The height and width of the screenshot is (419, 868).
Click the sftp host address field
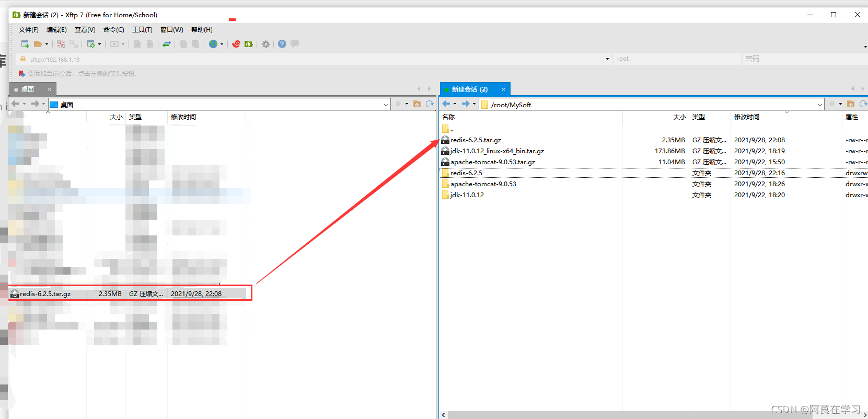(x=314, y=59)
